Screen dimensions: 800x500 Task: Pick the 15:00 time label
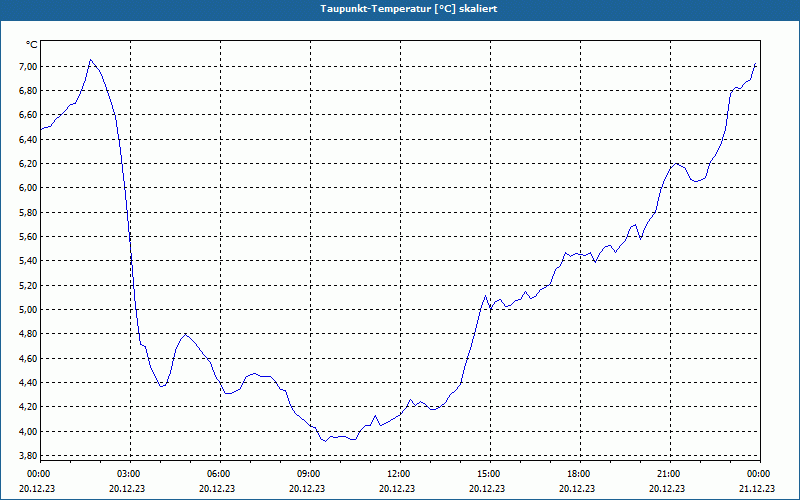pos(489,474)
